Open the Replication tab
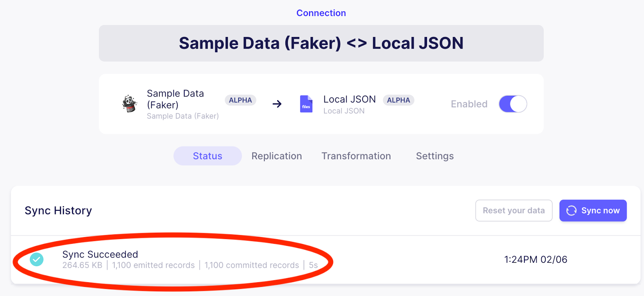Screen dimensions: 644x296 point(277,156)
